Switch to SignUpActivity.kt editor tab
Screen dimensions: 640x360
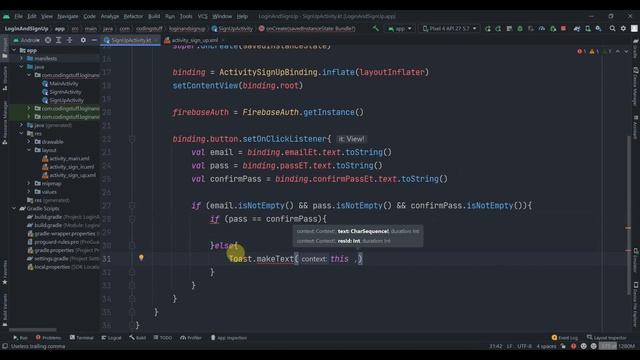click(131, 40)
